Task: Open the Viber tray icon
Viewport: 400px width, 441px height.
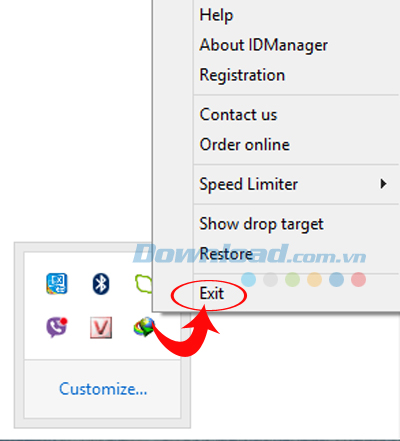Action: click(x=57, y=327)
